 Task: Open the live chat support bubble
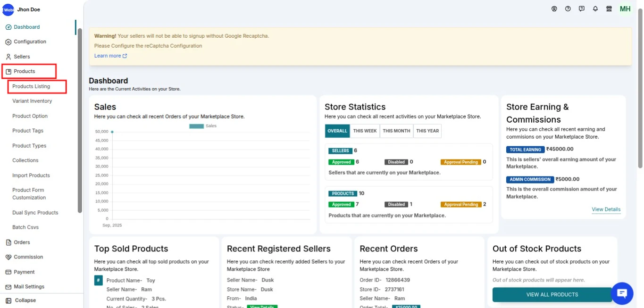pyautogui.click(x=622, y=293)
